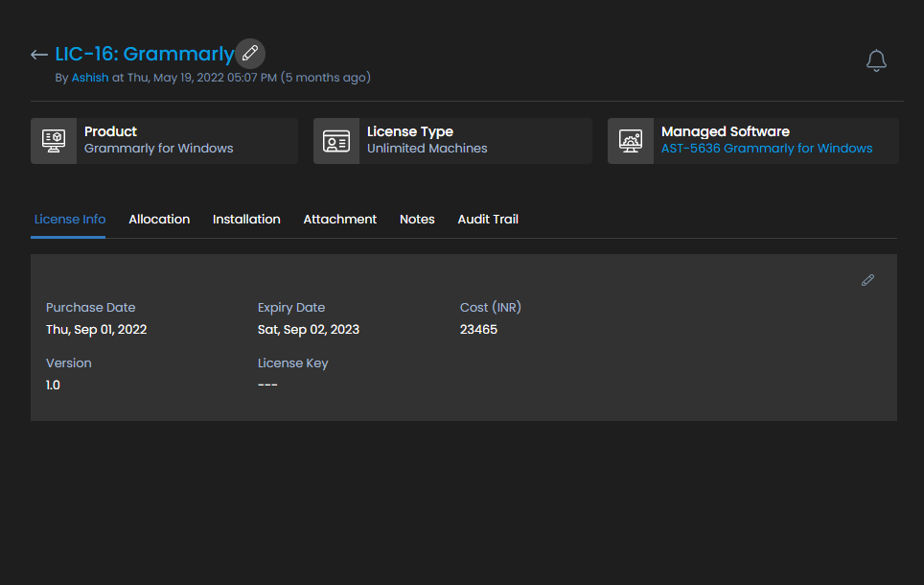924x585 pixels.
Task: Select the License Info tab
Action: [x=70, y=220]
